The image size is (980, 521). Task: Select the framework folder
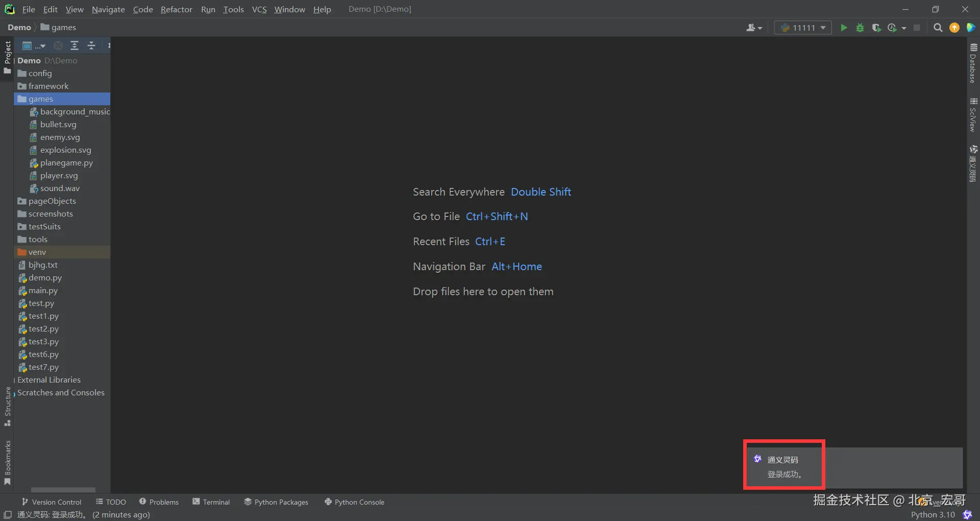click(x=62, y=86)
